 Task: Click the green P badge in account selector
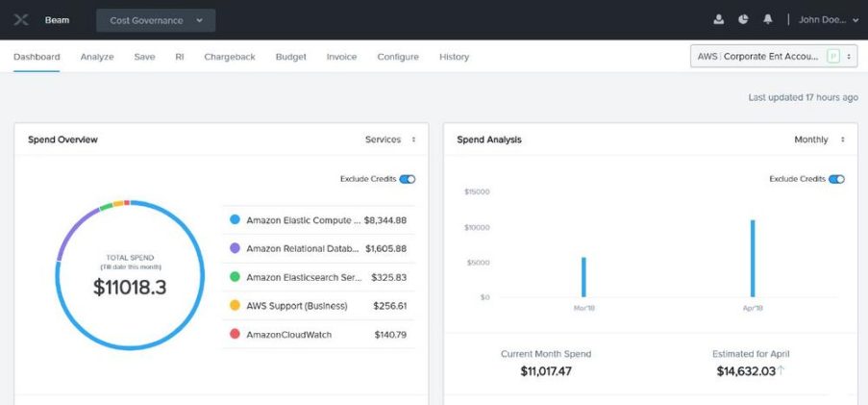833,57
